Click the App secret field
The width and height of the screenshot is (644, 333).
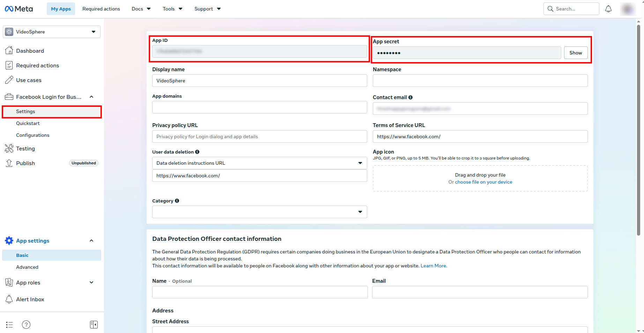(467, 53)
